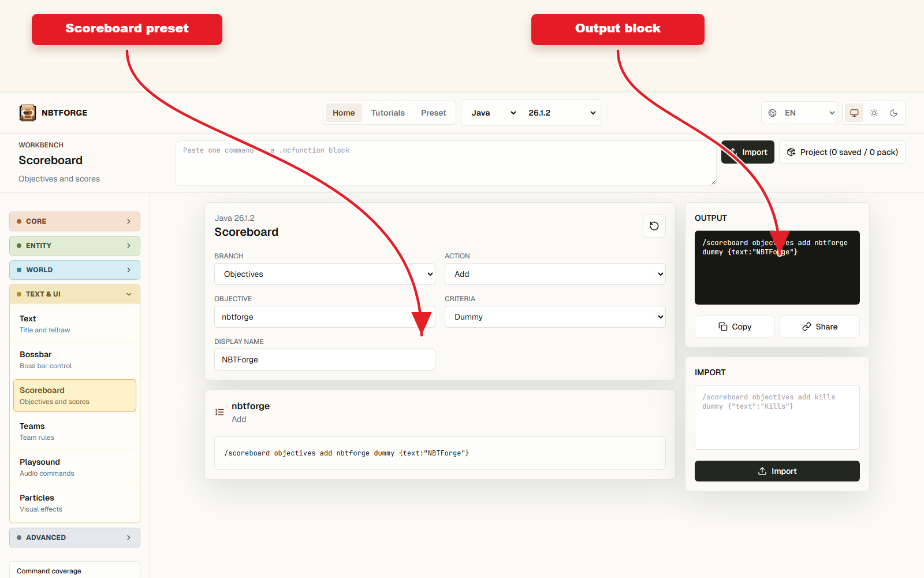Screen dimensions: 924x578
Task: Click the black output code block
Action: pos(777,268)
